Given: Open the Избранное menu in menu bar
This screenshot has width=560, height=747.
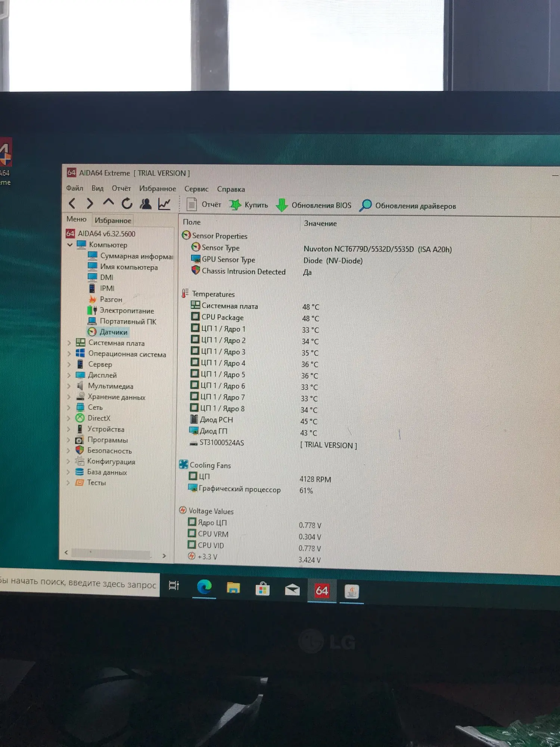Looking at the screenshot, I should [x=158, y=189].
